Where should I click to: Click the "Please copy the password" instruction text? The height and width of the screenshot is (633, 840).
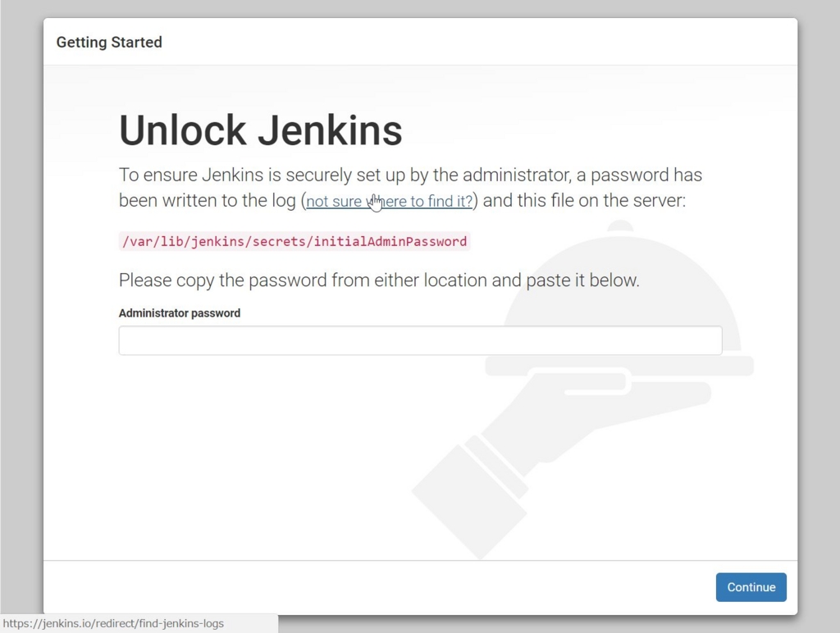point(379,280)
